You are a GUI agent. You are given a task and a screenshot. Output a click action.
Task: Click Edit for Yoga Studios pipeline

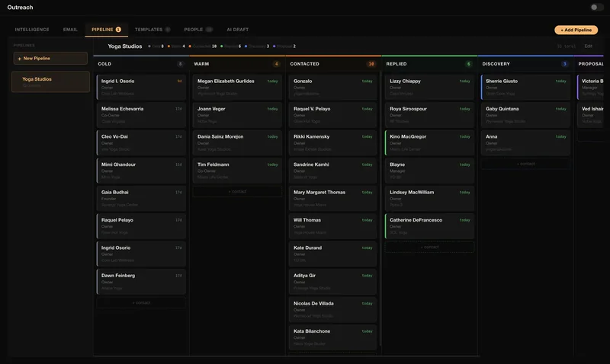(x=588, y=46)
